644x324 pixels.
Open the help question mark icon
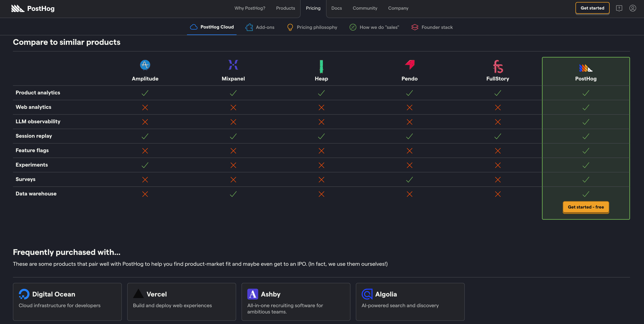point(619,8)
